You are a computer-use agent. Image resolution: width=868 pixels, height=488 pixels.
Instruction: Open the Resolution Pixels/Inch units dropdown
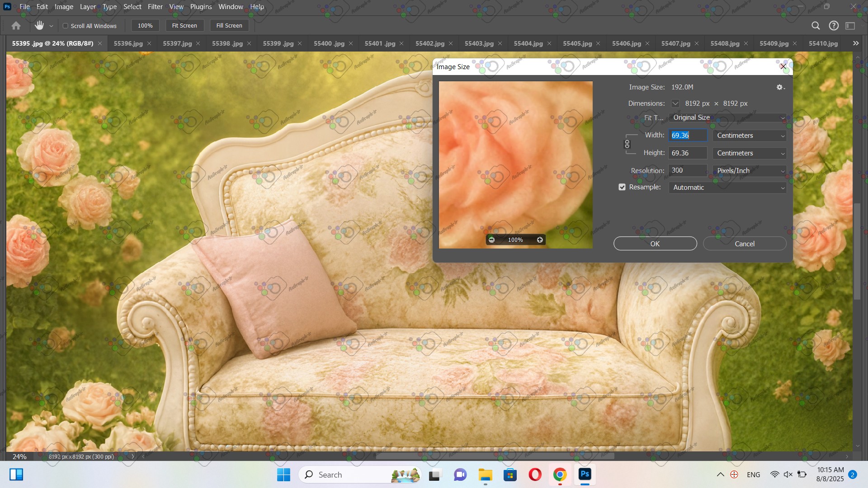click(x=749, y=171)
